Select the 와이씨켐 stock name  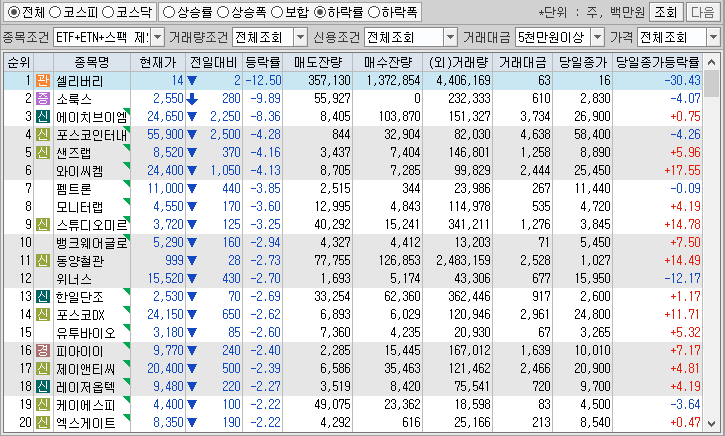(x=80, y=171)
